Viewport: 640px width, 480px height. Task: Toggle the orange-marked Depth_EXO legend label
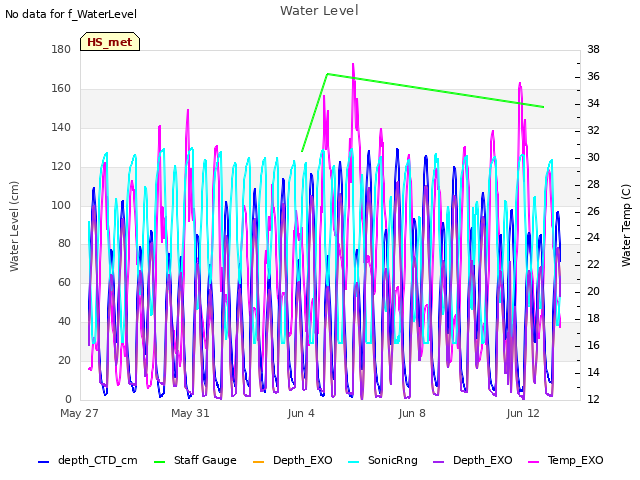[302, 460]
